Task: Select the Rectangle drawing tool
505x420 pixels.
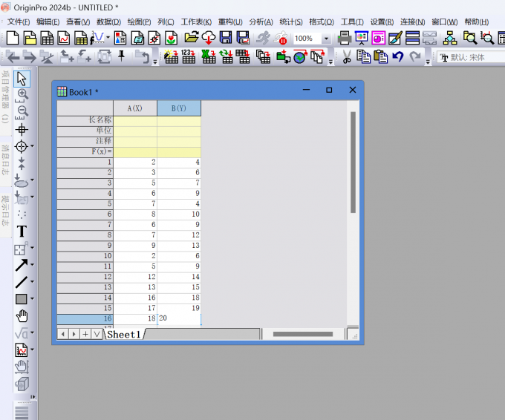Action: (x=22, y=299)
